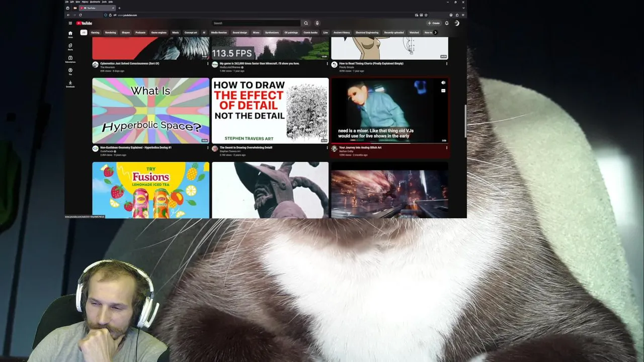Viewport: 644px width, 362px height.
Task: Open browser application hamburger menu
Action: (x=463, y=15)
